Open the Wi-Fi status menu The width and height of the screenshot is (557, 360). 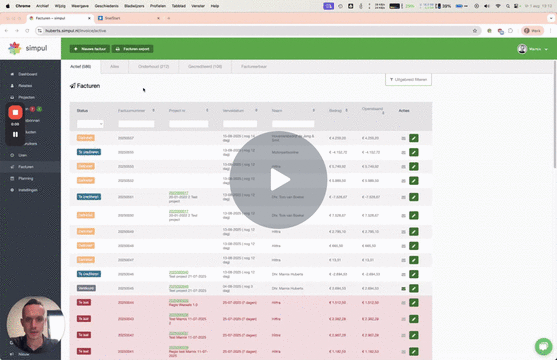[x=498, y=6]
